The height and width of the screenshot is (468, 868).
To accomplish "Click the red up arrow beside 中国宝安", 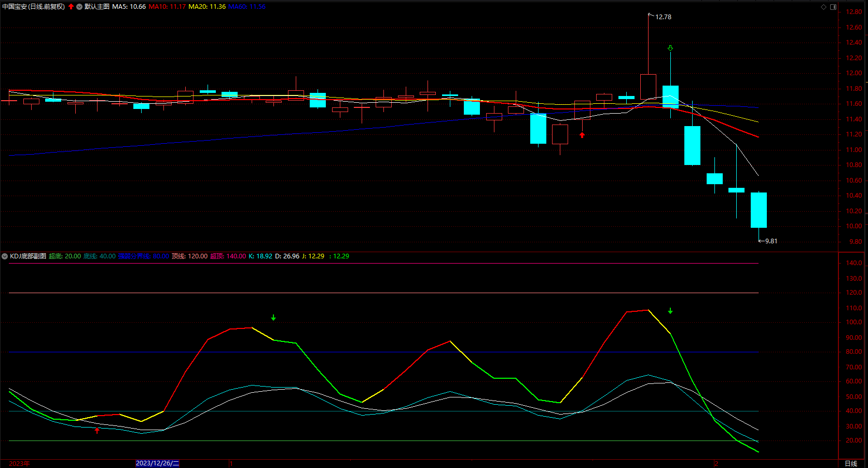I will [x=71, y=7].
